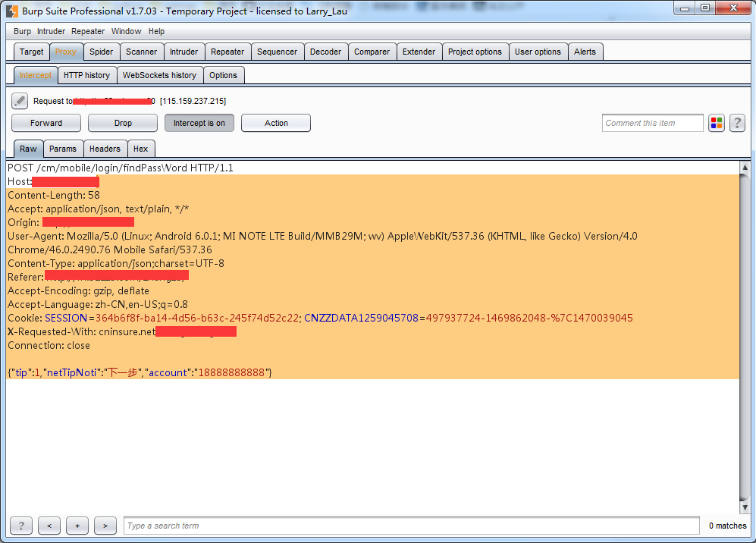
Task: Open the Help menu
Action: click(x=156, y=31)
